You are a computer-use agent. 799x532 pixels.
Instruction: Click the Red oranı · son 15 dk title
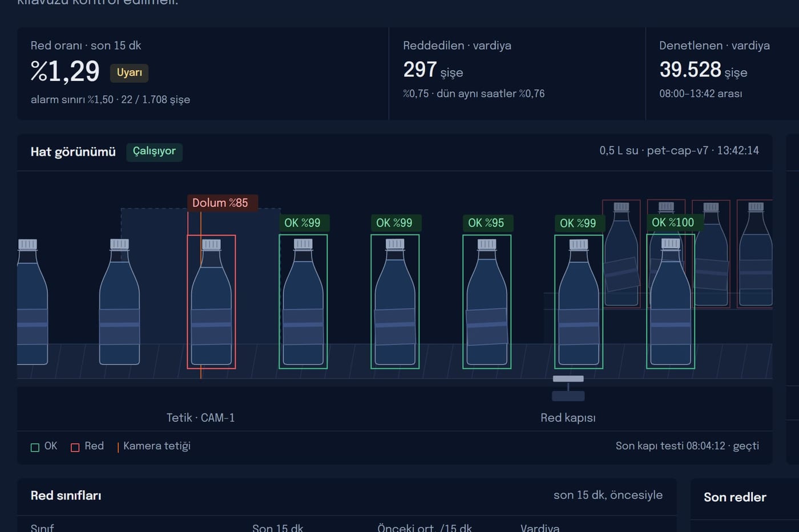(86, 46)
